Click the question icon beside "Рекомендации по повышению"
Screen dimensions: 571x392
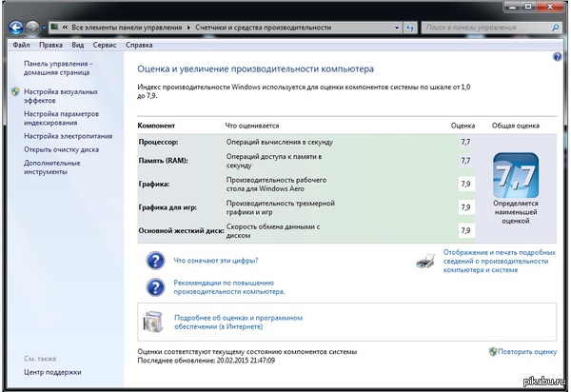(155, 287)
